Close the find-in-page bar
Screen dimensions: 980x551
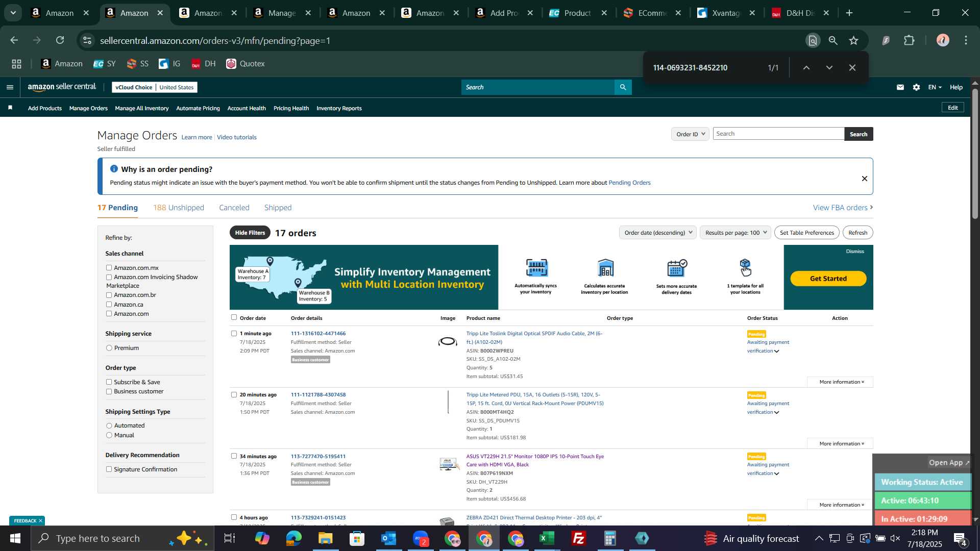(x=852, y=68)
